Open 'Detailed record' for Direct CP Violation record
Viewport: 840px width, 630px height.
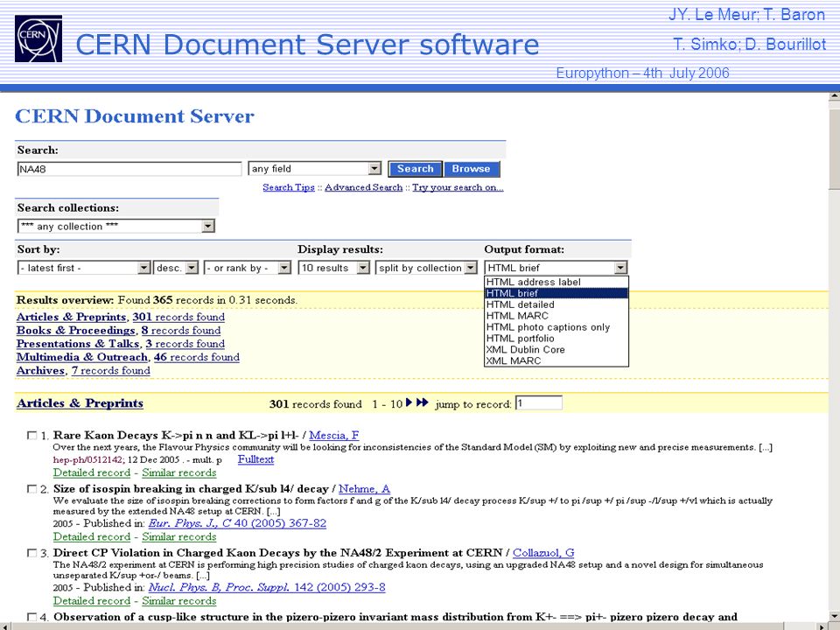click(x=92, y=600)
